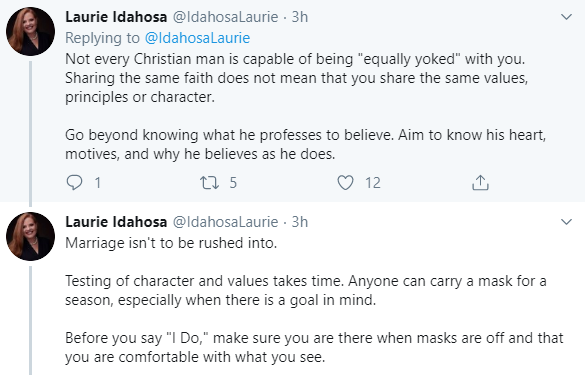Click the like count 12

[373, 183]
